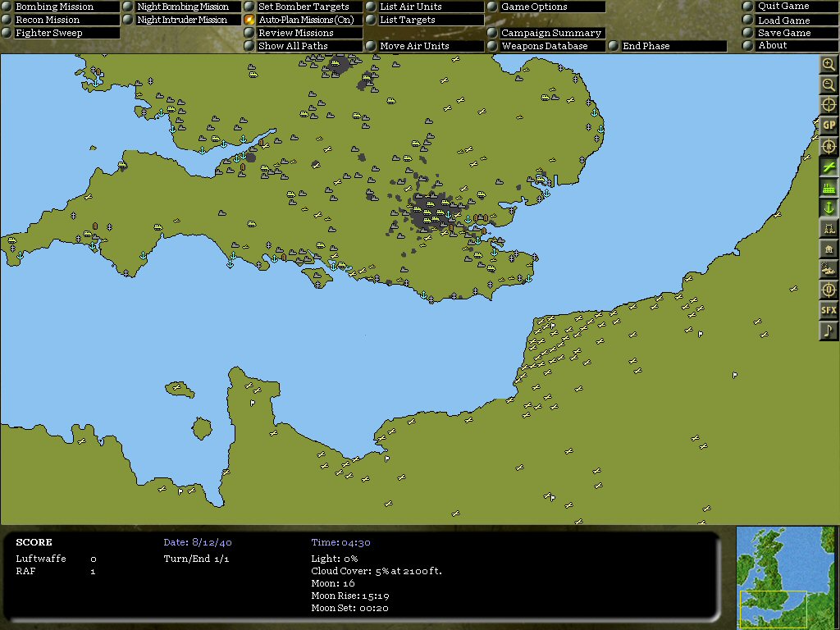
Task: Click the clouds weather icon
Action: [x=829, y=269]
